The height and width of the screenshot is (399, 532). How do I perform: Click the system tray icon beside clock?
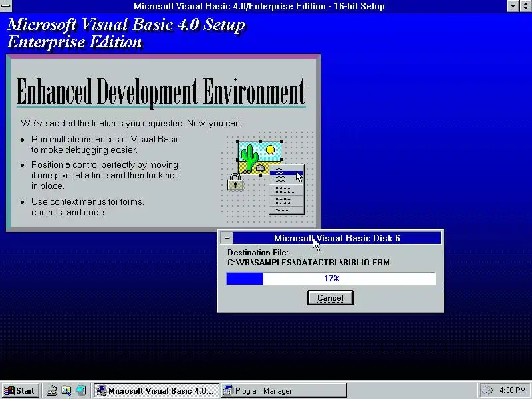487,390
